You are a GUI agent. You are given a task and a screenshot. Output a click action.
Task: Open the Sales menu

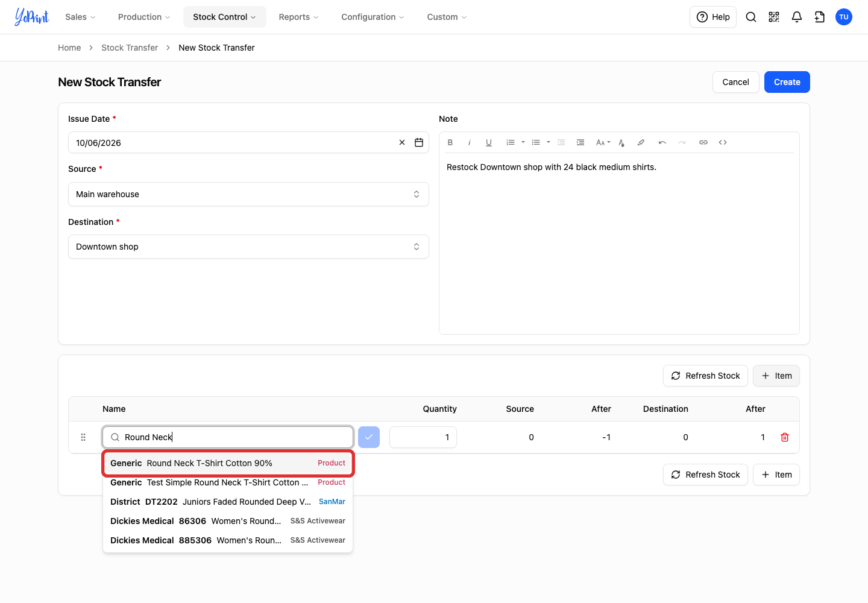(x=80, y=17)
